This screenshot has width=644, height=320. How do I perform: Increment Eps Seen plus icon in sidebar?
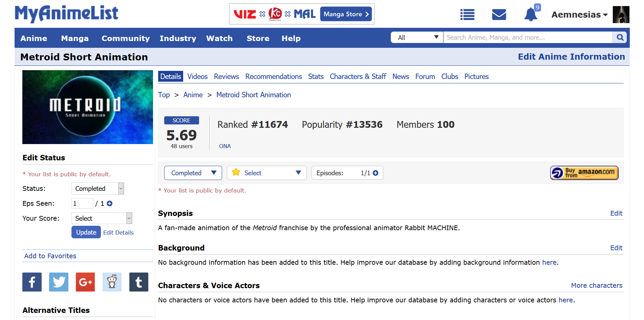click(110, 203)
